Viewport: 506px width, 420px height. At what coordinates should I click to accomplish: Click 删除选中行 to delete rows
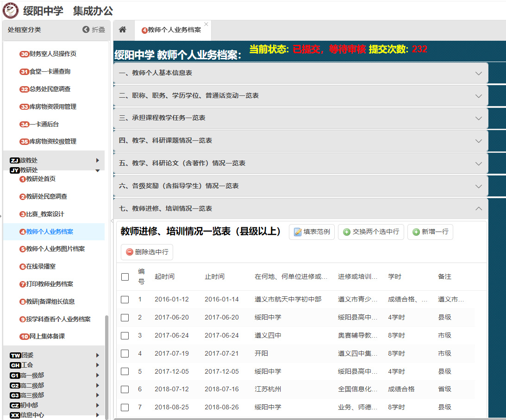click(x=147, y=252)
